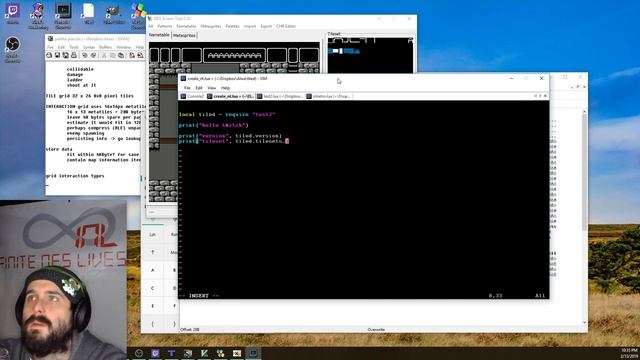Open Syntax menu in left gVim window

[x=89, y=47]
